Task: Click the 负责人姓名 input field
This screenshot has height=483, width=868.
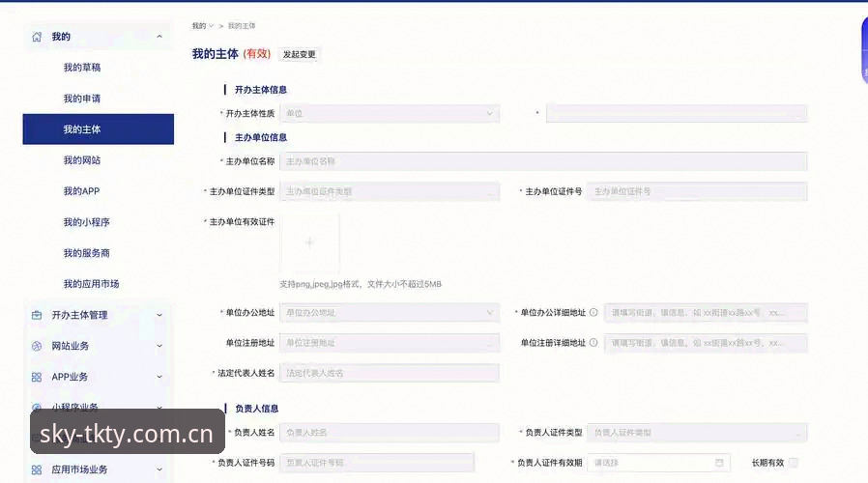Action: click(x=390, y=433)
